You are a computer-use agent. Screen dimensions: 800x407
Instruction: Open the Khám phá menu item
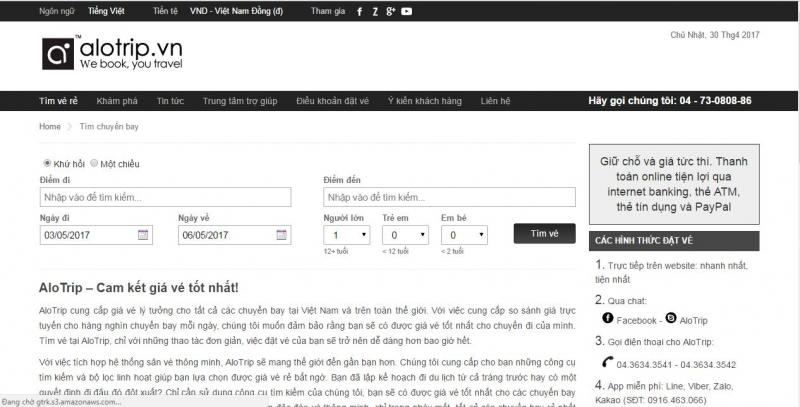coord(117,101)
